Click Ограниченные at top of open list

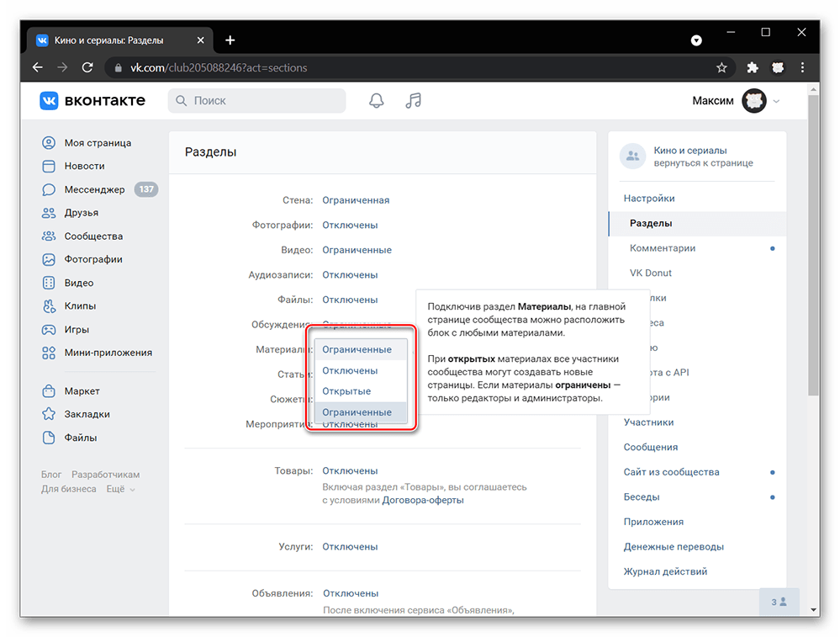tap(361, 349)
